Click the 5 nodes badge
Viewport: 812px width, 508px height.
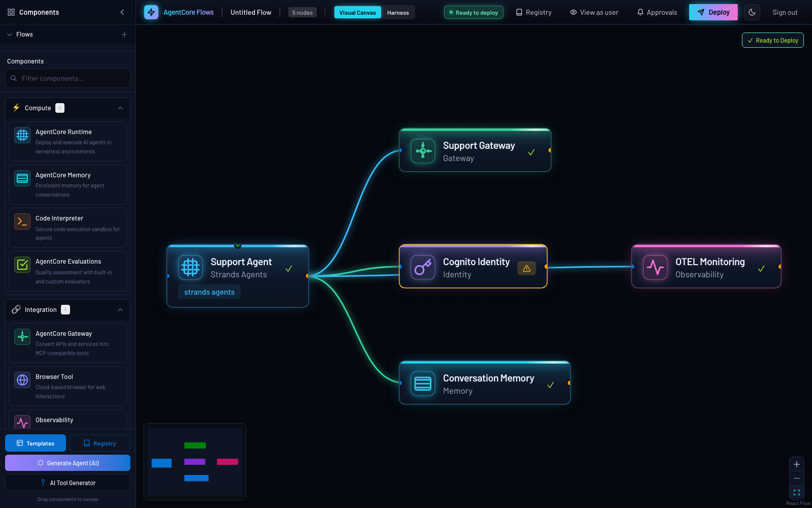point(302,13)
